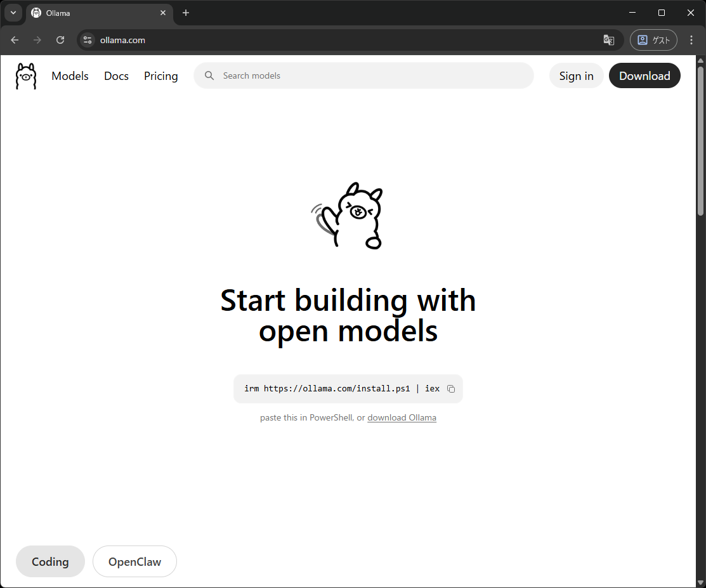
Task: Close the Ollama browser tab
Action: pyautogui.click(x=163, y=13)
